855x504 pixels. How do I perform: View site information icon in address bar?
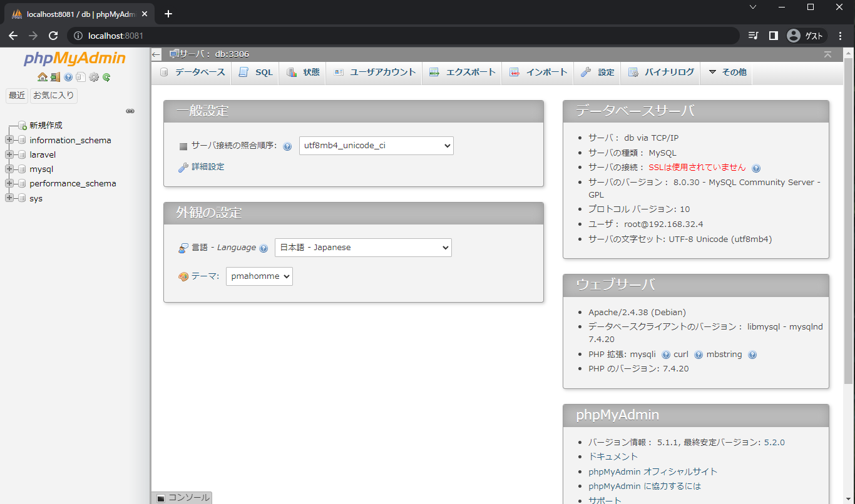tap(78, 36)
